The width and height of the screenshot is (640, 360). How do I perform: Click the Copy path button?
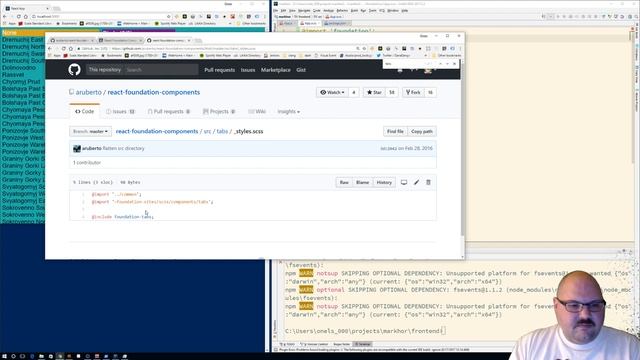422,131
